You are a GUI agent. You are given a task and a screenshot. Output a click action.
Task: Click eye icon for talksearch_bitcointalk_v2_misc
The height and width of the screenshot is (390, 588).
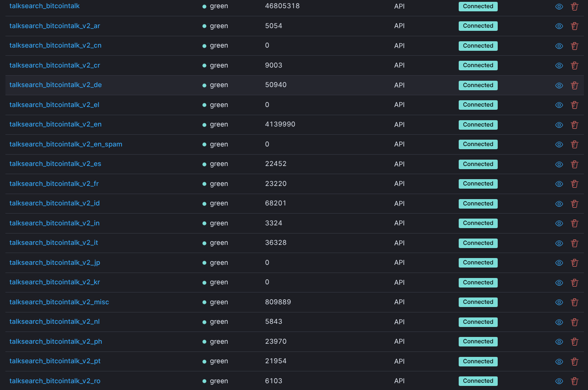click(559, 302)
